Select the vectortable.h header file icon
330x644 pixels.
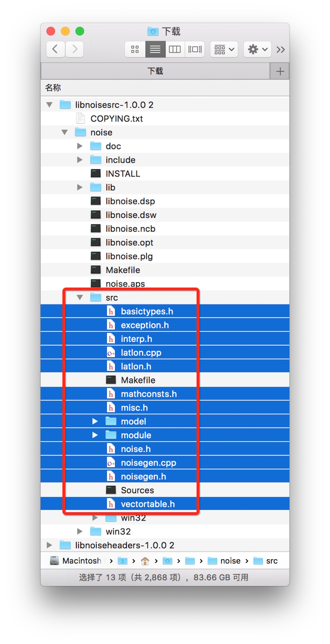111,504
